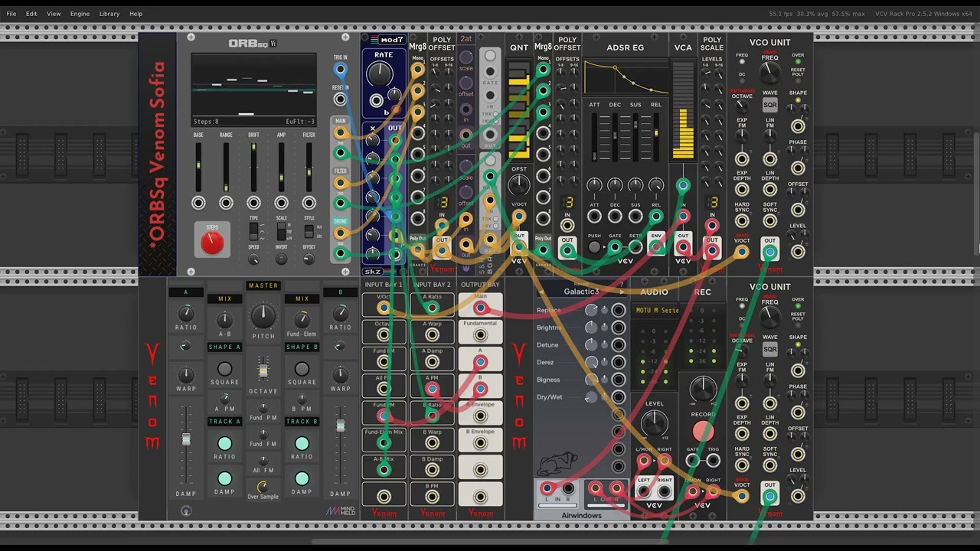Click the Fund-Elem MIX knob on Venom Sofia
980x551 pixels.
point(302,320)
